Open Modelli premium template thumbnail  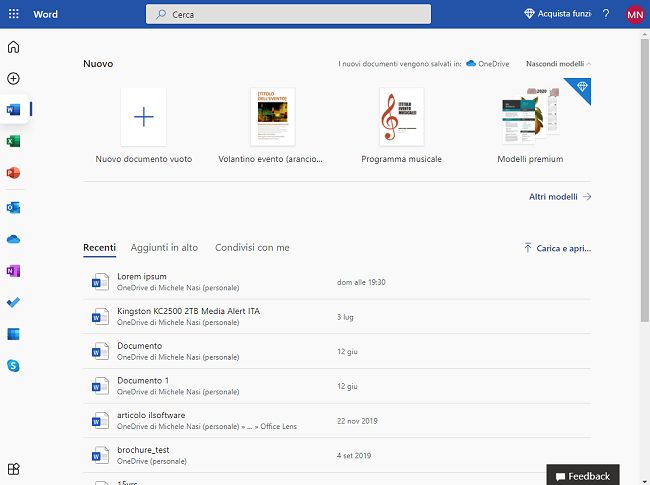(x=530, y=116)
